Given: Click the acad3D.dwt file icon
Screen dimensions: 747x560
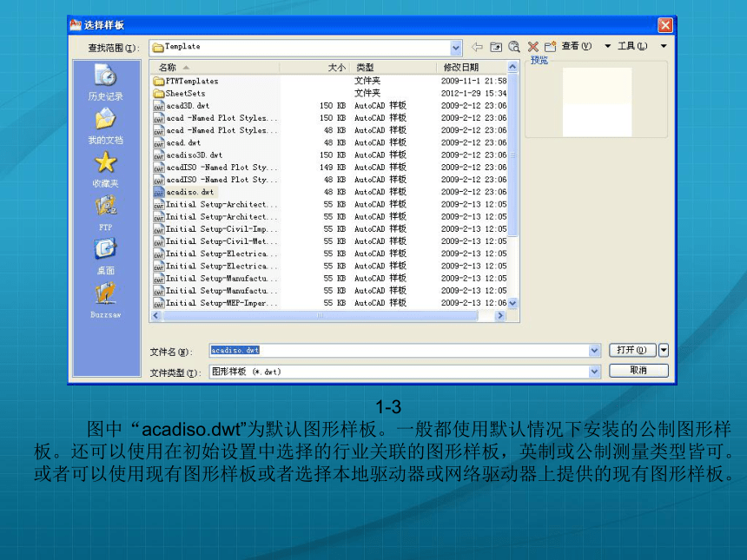Looking at the screenshot, I should tap(159, 106).
